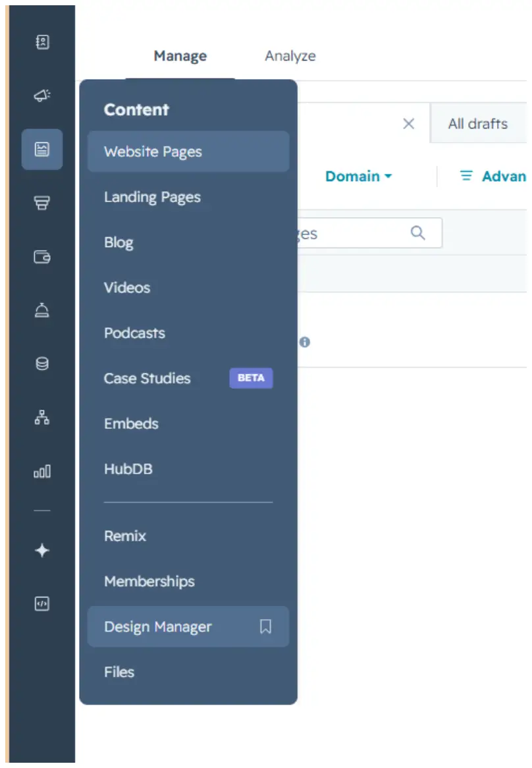532x768 pixels.
Task: Open the CRM contacts sidebar icon
Action: (42, 41)
